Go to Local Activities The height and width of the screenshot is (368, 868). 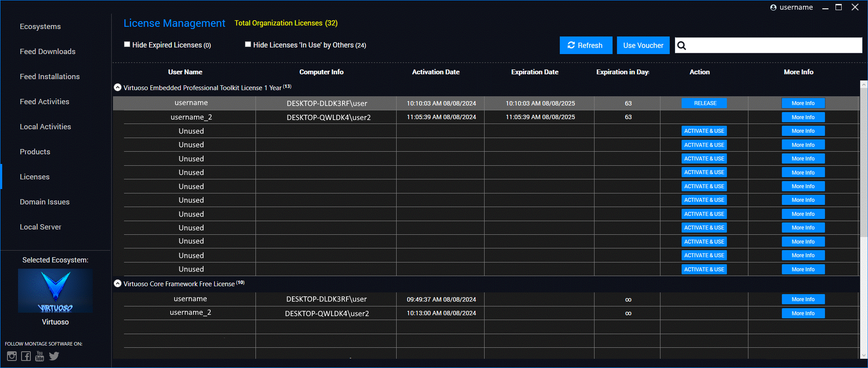click(45, 127)
